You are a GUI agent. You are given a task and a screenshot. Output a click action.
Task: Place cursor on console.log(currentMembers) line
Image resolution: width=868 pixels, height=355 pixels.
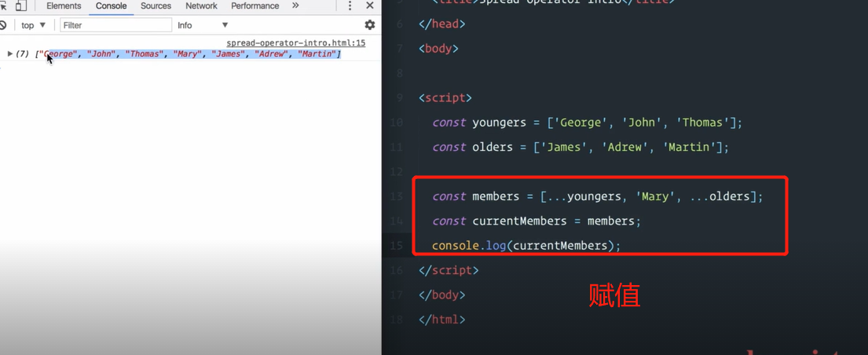point(526,245)
